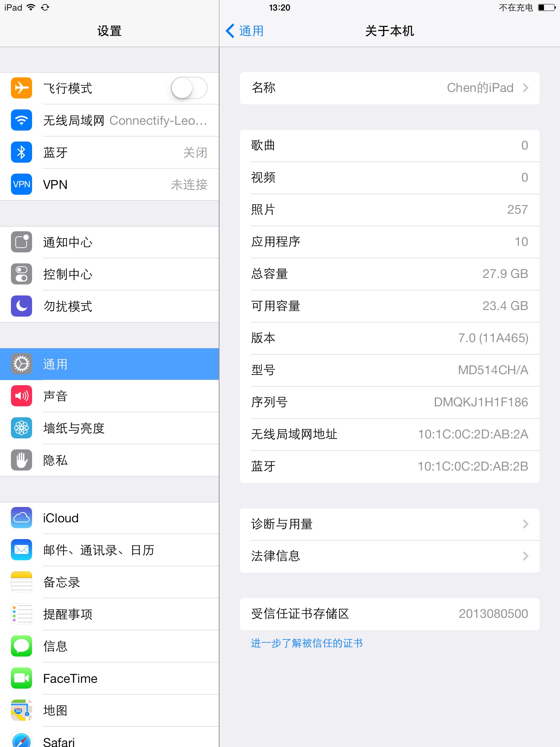Select 通知中心 in settings sidebar
This screenshot has width=560, height=747.
pos(109,242)
